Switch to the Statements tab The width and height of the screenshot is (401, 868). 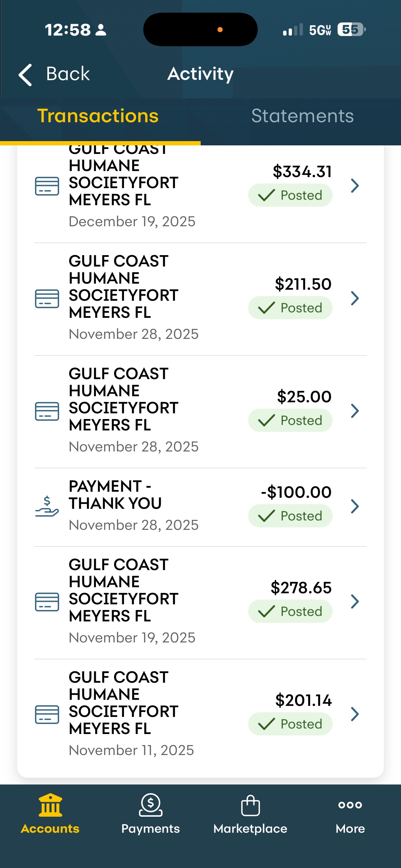coord(302,116)
